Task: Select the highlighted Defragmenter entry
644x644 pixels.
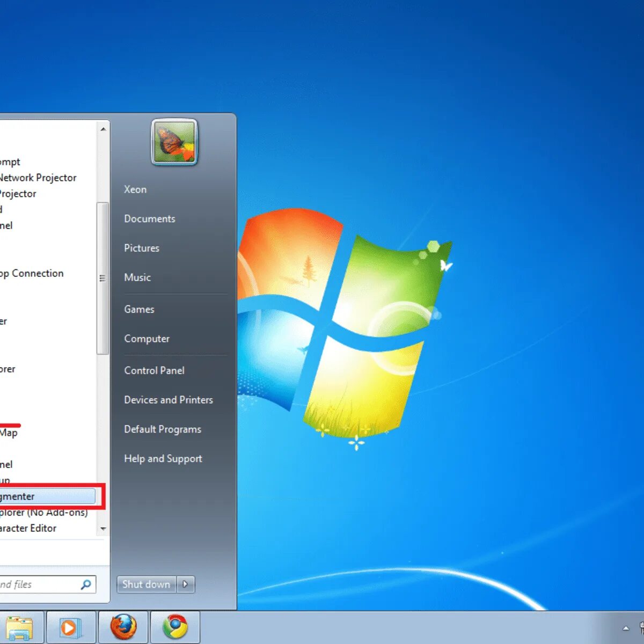Action: (x=47, y=496)
